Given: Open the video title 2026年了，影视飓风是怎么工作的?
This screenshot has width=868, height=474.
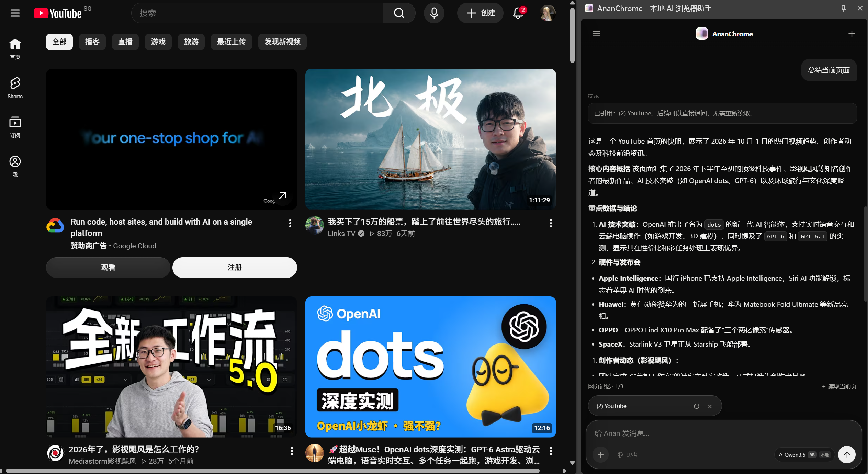Looking at the screenshot, I should pos(134,449).
